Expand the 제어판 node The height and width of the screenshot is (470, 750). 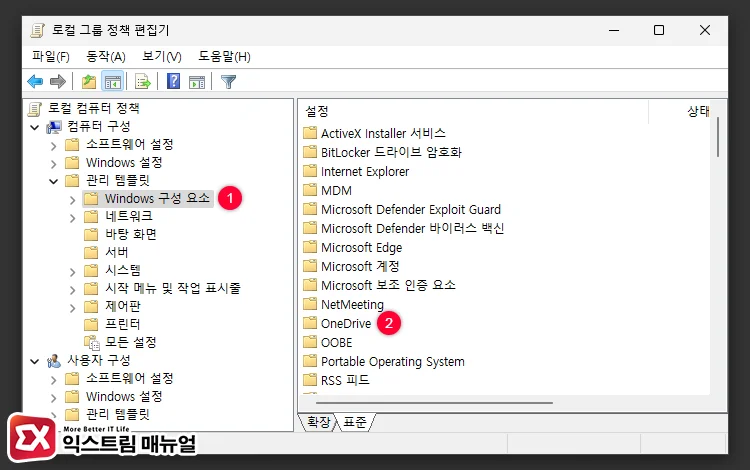click(72, 308)
